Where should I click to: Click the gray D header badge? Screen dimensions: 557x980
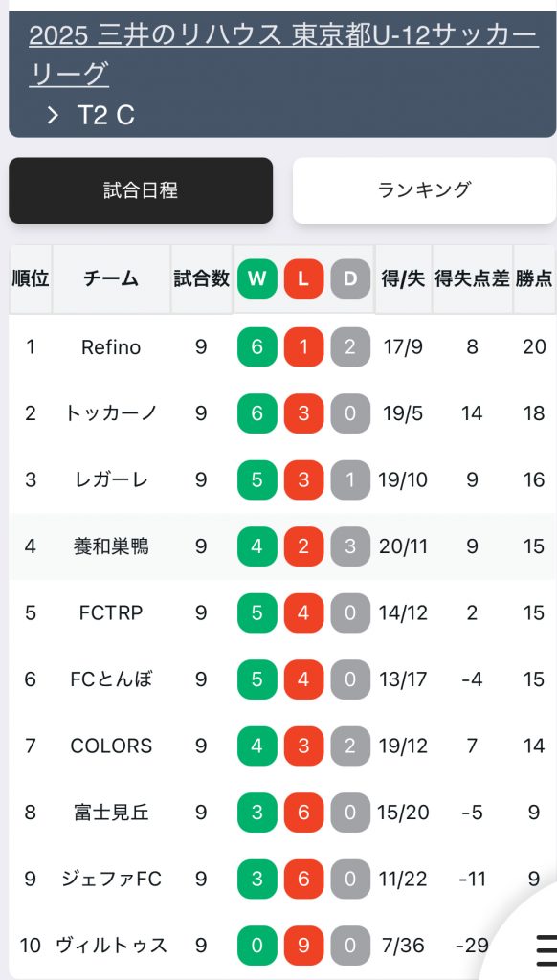point(350,278)
